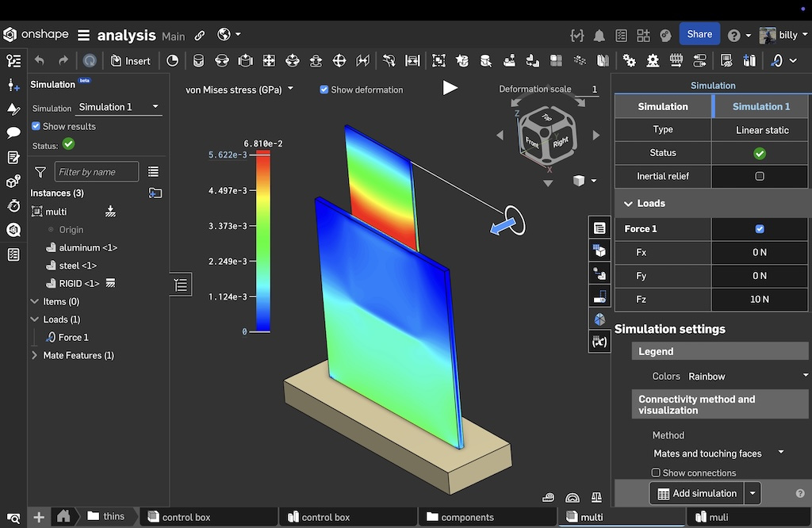Click the home icon in bottom tabs

(63, 516)
